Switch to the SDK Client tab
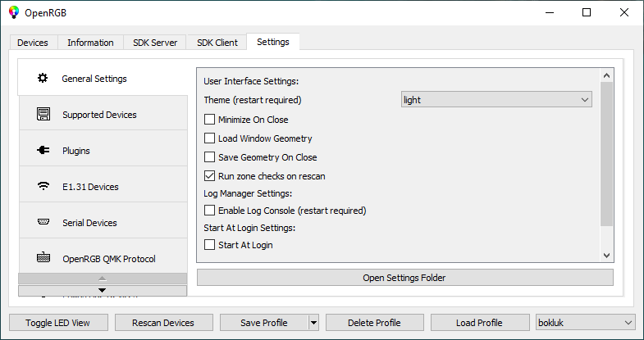The height and width of the screenshot is (340, 644). (217, 43)
